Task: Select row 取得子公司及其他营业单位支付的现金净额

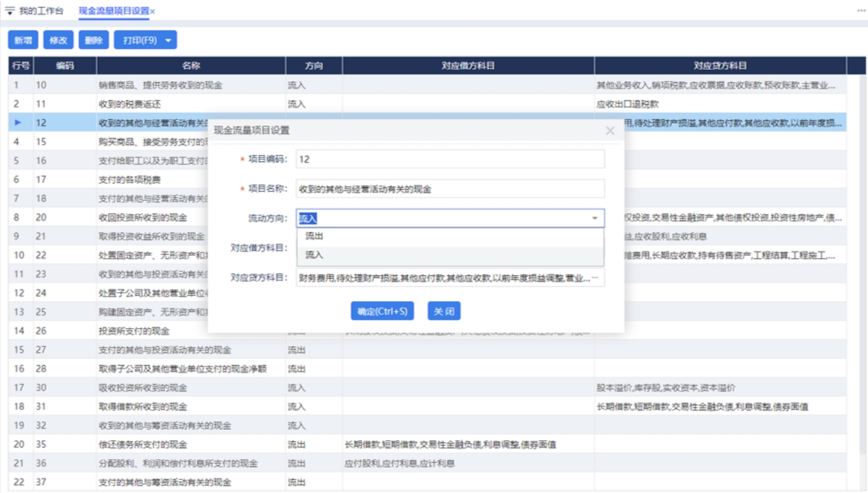Action: (x=427, y=369)
